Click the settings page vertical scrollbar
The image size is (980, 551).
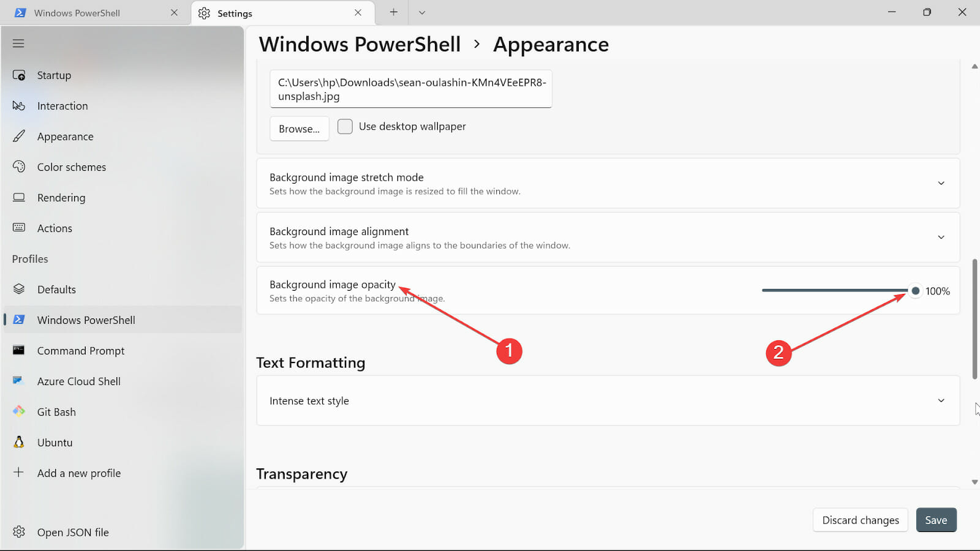click(974, 318)
